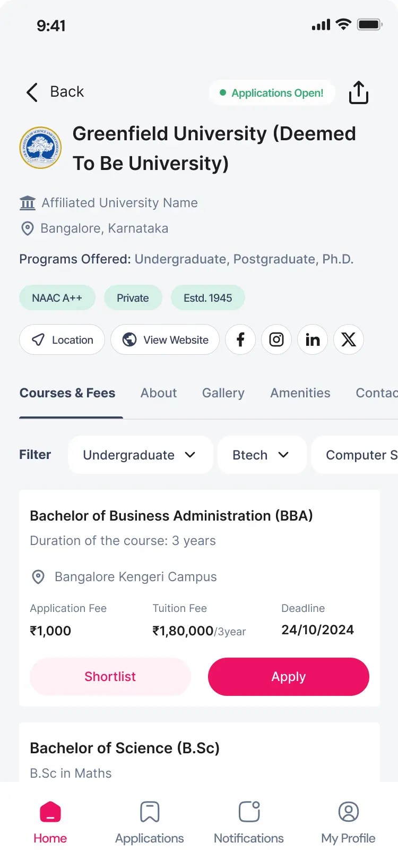Shortlist the BBA course

point(110,676)
